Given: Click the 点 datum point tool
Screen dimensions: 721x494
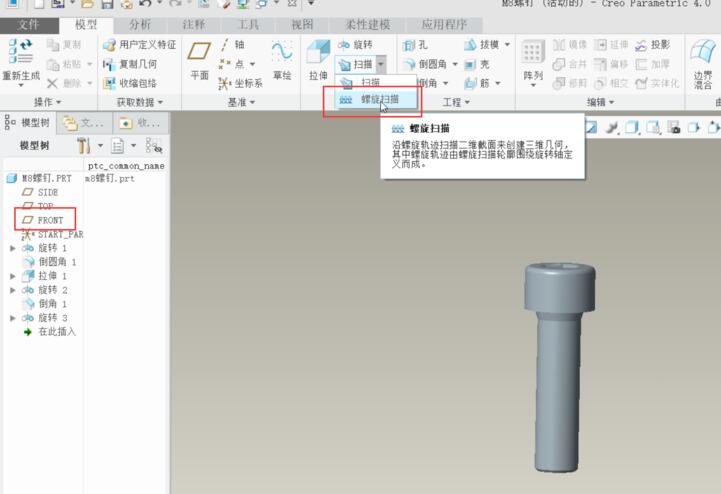Looking at the screenshot, I should pyautogui.click(x=231, y=64).
